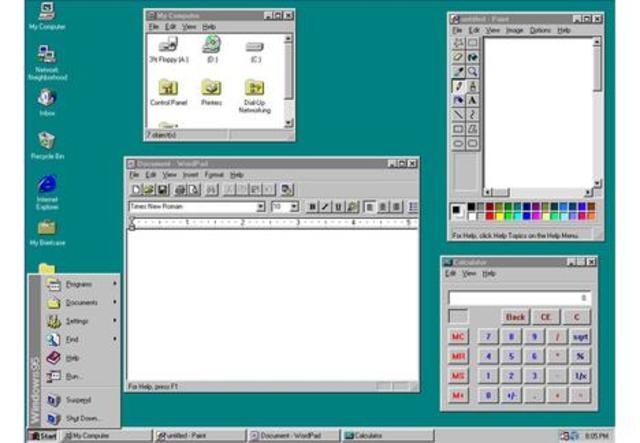Open the Image menu in Paint
The image size is (640, 443).
click(514, 30)
